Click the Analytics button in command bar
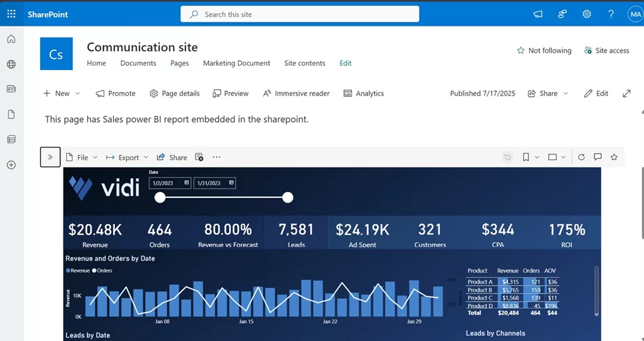 363,94
